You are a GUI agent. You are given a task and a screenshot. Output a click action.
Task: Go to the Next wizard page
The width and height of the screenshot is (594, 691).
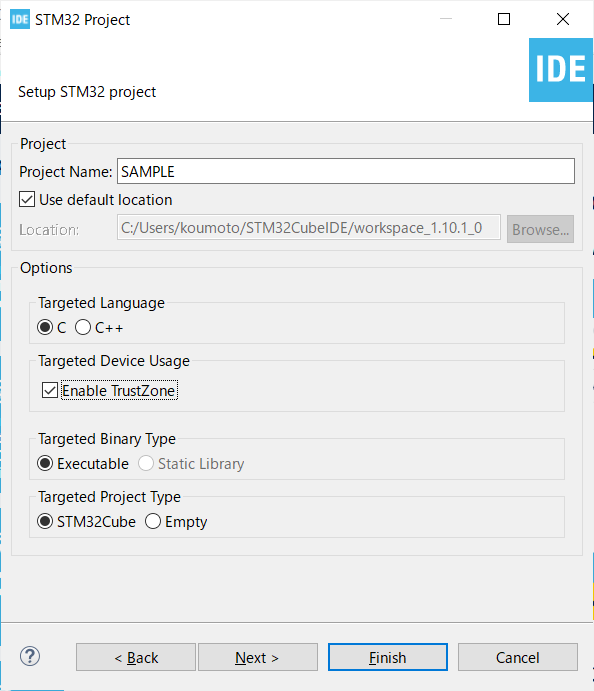(x=258, y=657)
